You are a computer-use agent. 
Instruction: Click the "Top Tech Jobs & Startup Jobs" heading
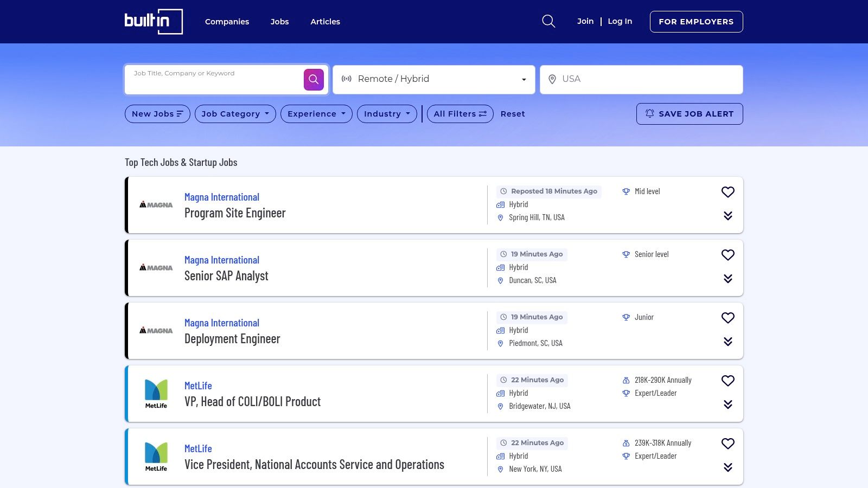pos(181,163)
